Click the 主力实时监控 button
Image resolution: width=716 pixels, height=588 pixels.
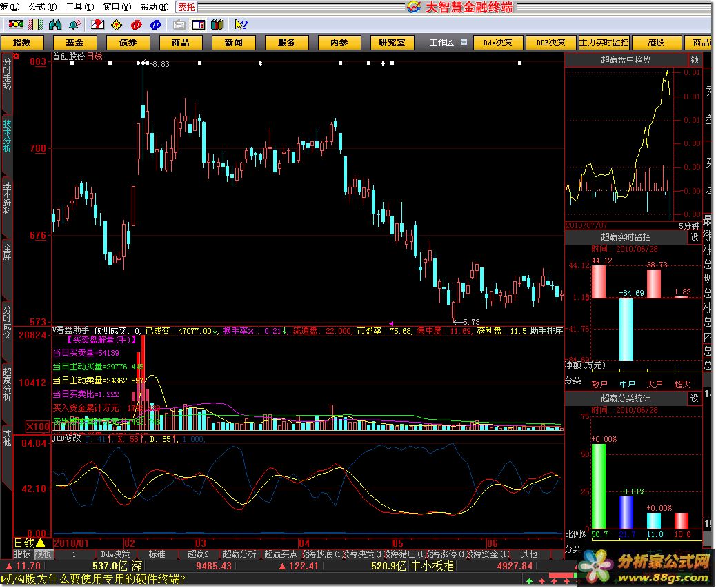point(604,43)
